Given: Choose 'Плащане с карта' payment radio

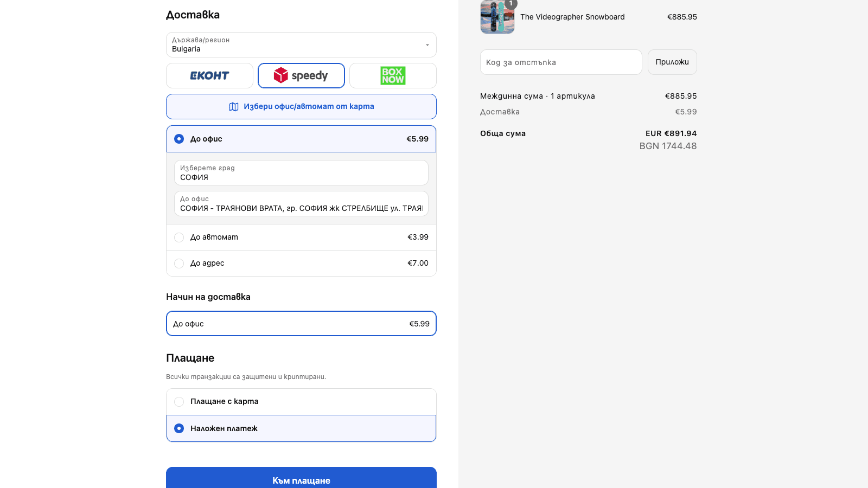Looking at the screenshot, I should pyautogui.click(x=179, y=402).
